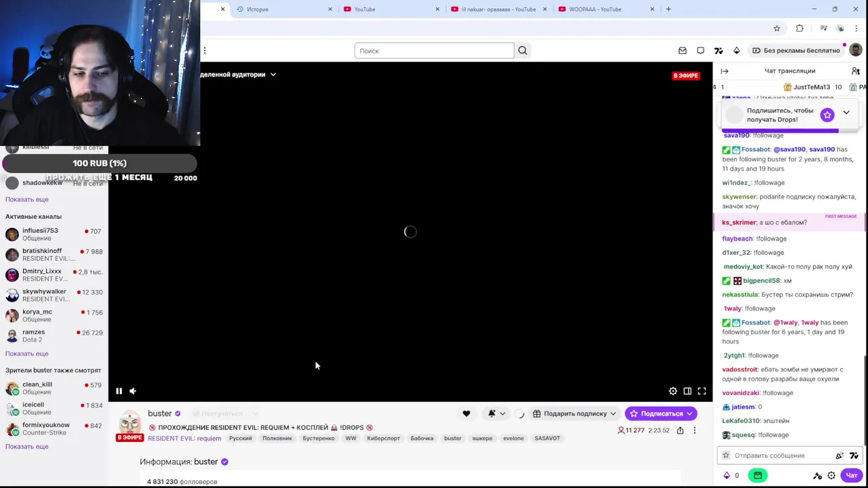Open formixyouknow Counter-Strike channel

(x=54, y=429)
